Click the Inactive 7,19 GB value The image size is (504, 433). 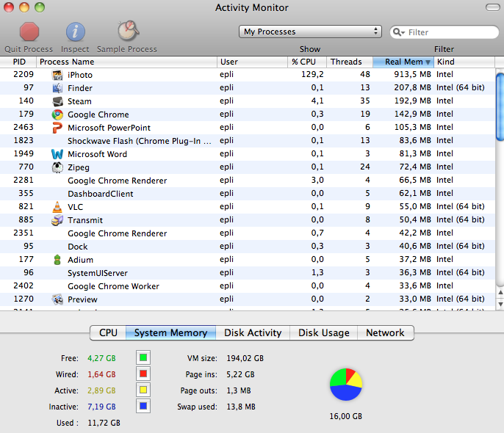click(x=101, y=407)
